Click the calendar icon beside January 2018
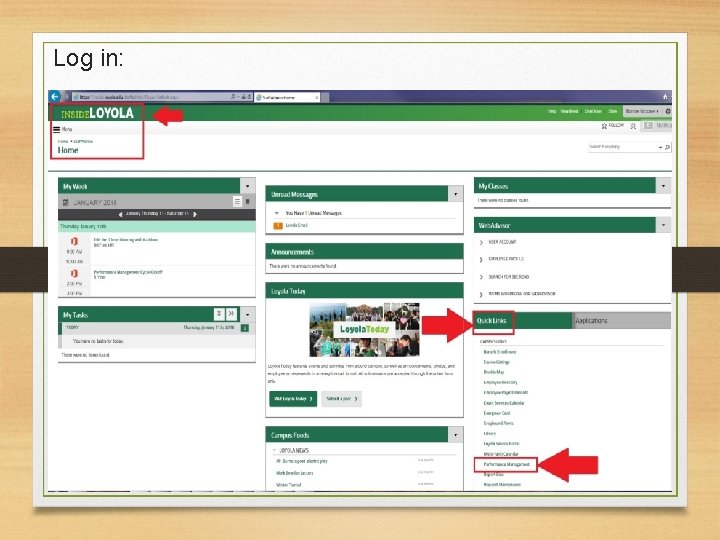 pos(66,202)
